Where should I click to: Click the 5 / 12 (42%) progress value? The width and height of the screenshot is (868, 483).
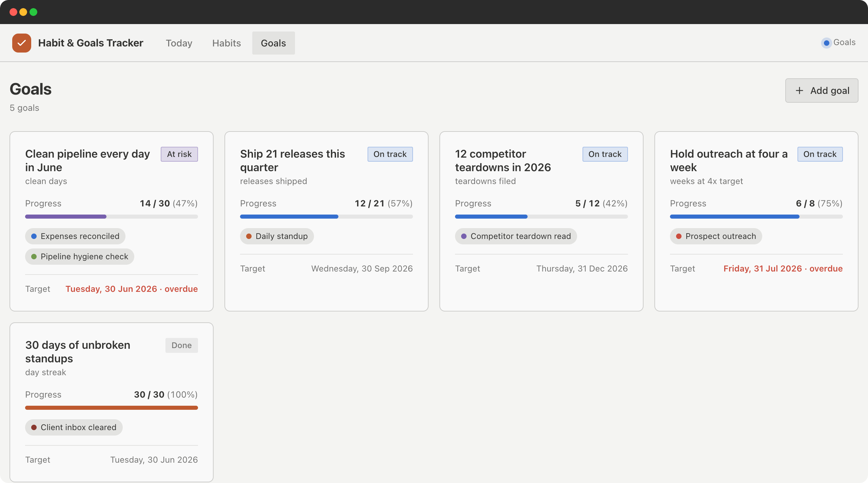[x=601, y=203]
